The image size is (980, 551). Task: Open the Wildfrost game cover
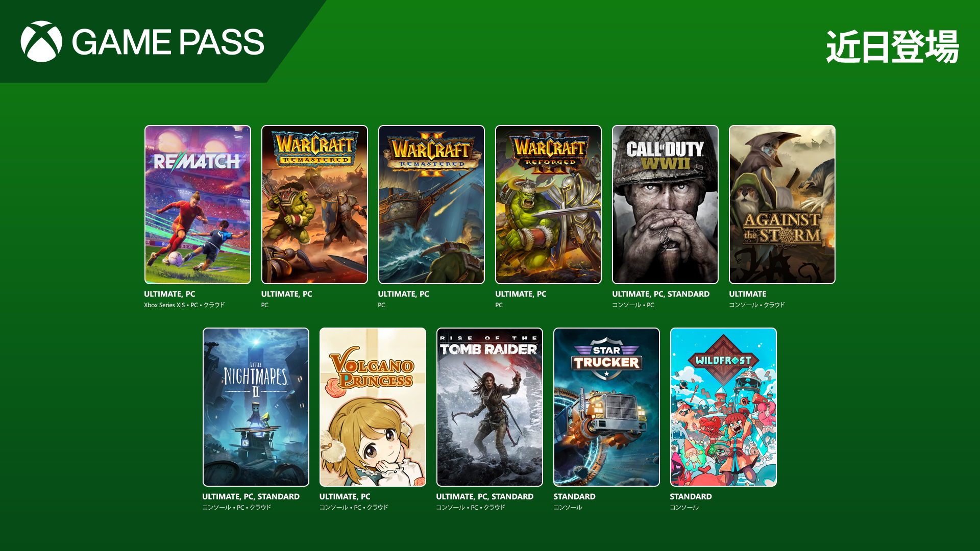(723, 407)
